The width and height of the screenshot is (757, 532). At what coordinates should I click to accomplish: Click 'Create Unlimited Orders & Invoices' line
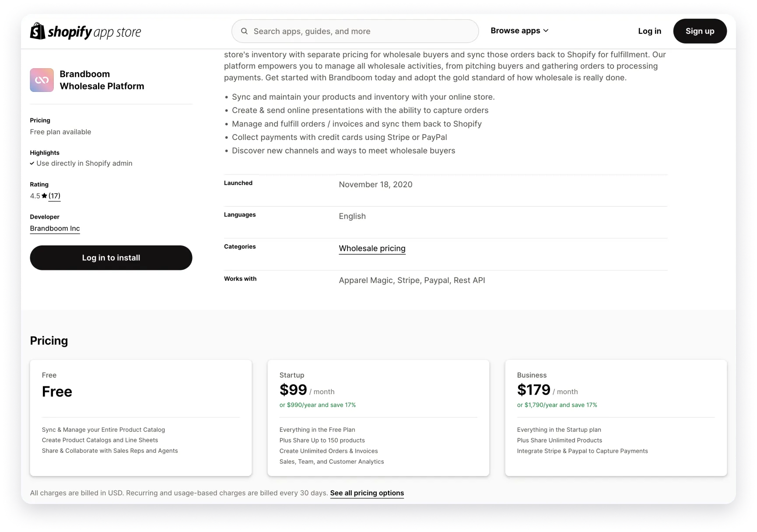point(329,451)
